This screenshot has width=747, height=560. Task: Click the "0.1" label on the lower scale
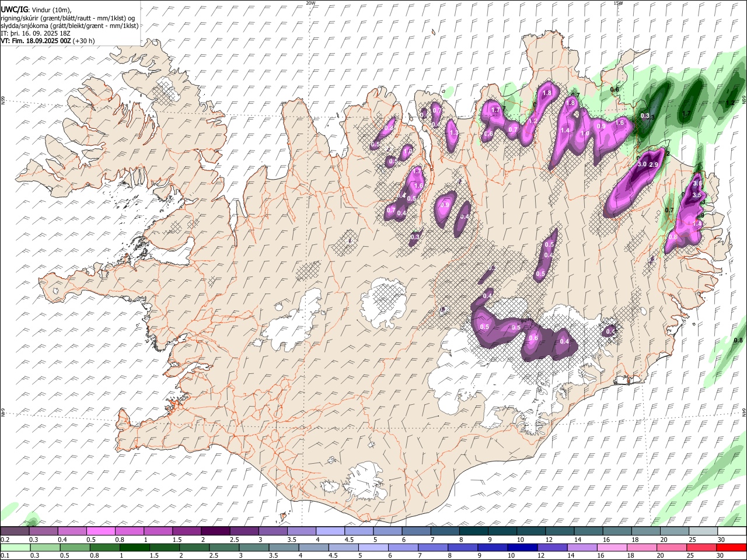click(x=5, y=555)
